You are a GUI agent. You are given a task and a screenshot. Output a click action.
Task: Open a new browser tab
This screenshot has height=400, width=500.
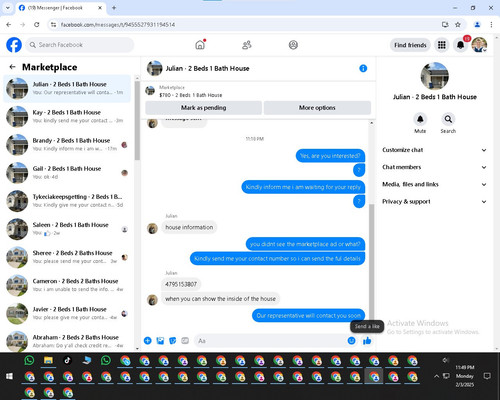point(114,8)
